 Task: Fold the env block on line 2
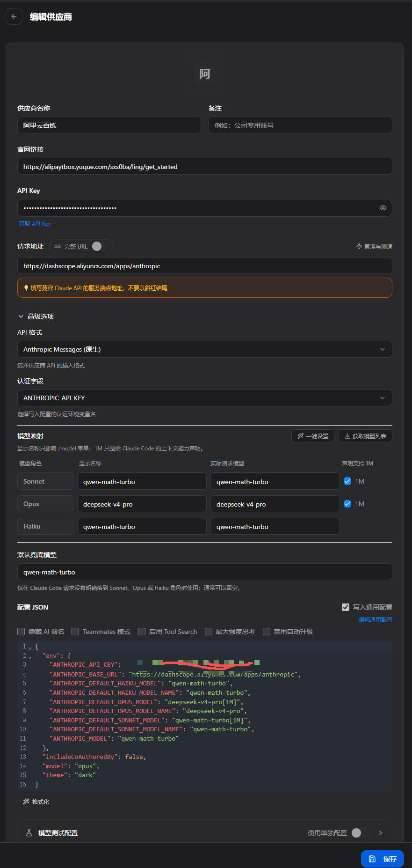pyautogui.click(x=30, y=657)
